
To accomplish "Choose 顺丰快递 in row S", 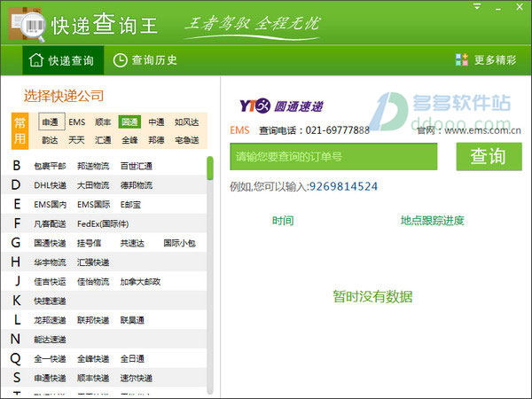I will 93,378.
